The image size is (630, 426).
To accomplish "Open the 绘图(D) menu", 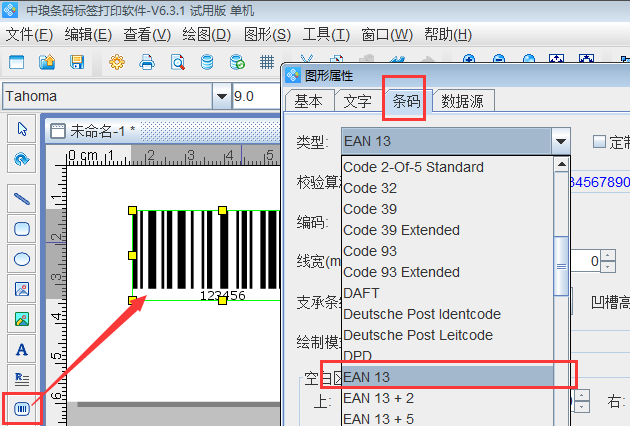I will (x=206, y=35).
